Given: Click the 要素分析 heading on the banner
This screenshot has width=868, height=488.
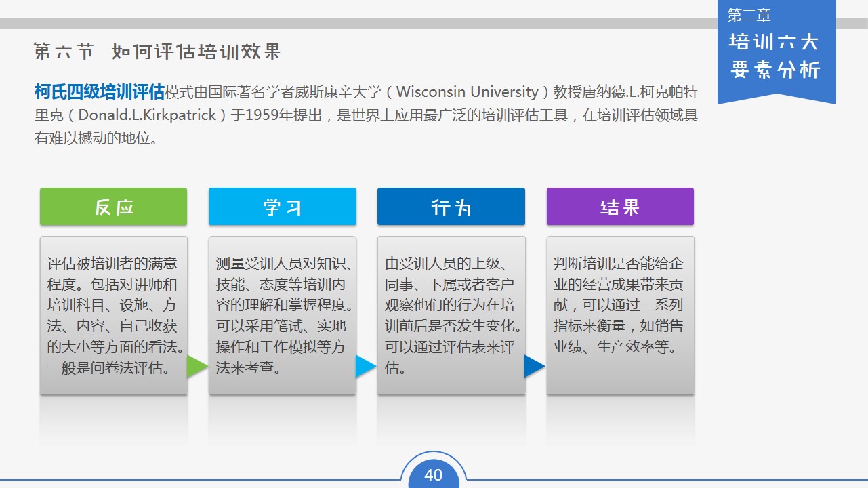Looking at the screenshot, I should (775, 69).
